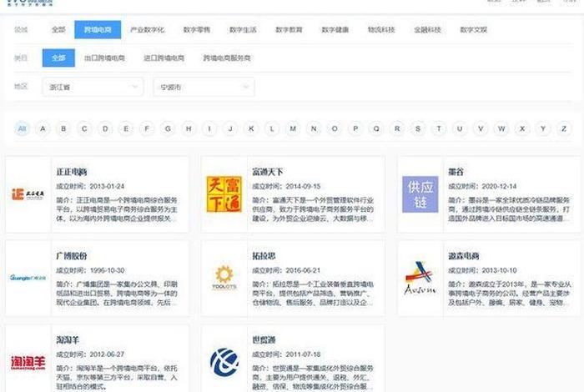Screen dimensions: 584x392
Task: Filter by 出口跨境电商 category
Action: (104, 58)
